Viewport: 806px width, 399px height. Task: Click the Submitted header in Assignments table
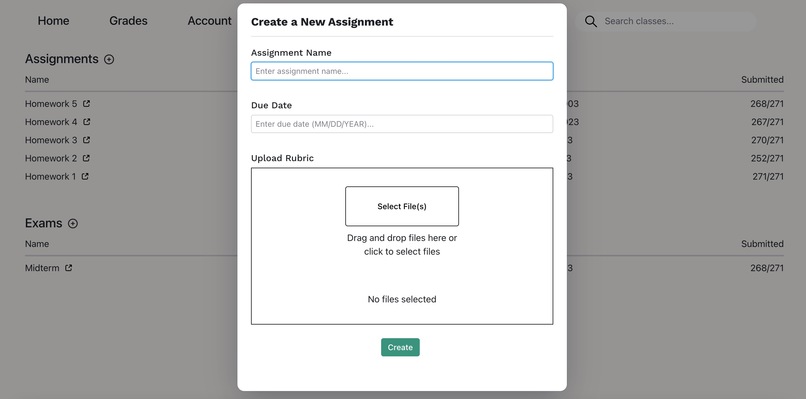762,80
